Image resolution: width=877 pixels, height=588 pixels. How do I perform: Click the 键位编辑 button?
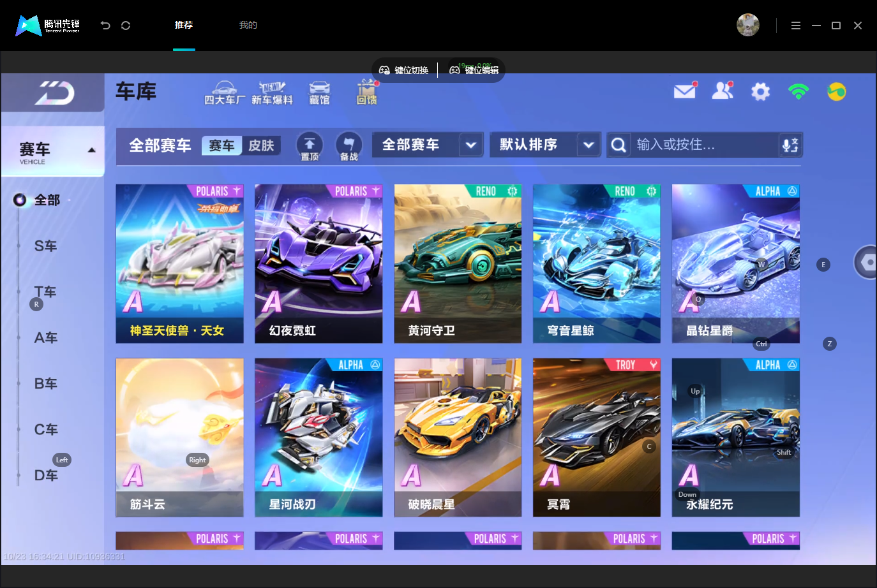pyautogui.click(x=474, y=70)
